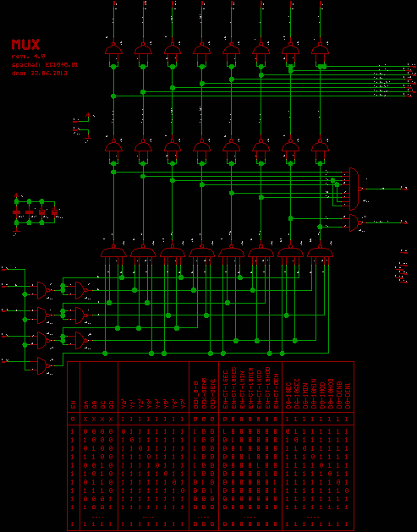The height and width of the screenshot is (532, 417).
Task: Click the large MUX title text
Action: pyautogui.click(x=25, y=45)
